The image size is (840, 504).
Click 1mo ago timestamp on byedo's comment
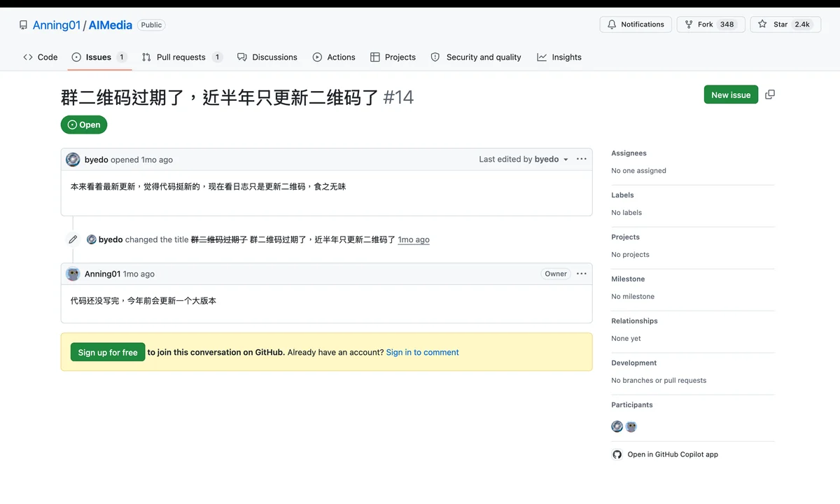(x=157, y=160)
